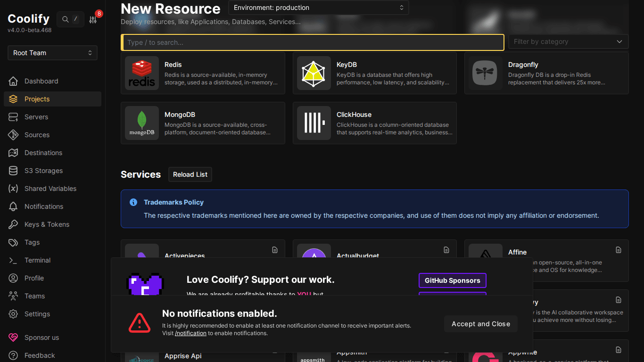Viewport: 644px width, 362px height.
Task: Select the KeyDB database icon
Action: tap(314, 73)
